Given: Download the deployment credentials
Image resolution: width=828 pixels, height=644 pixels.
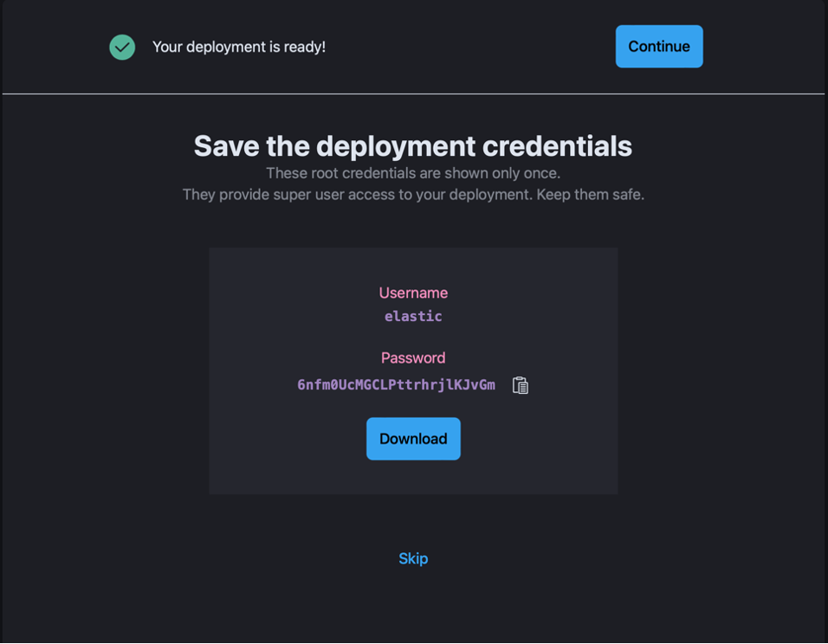Looking at the screenshot, I should (413, 439).
